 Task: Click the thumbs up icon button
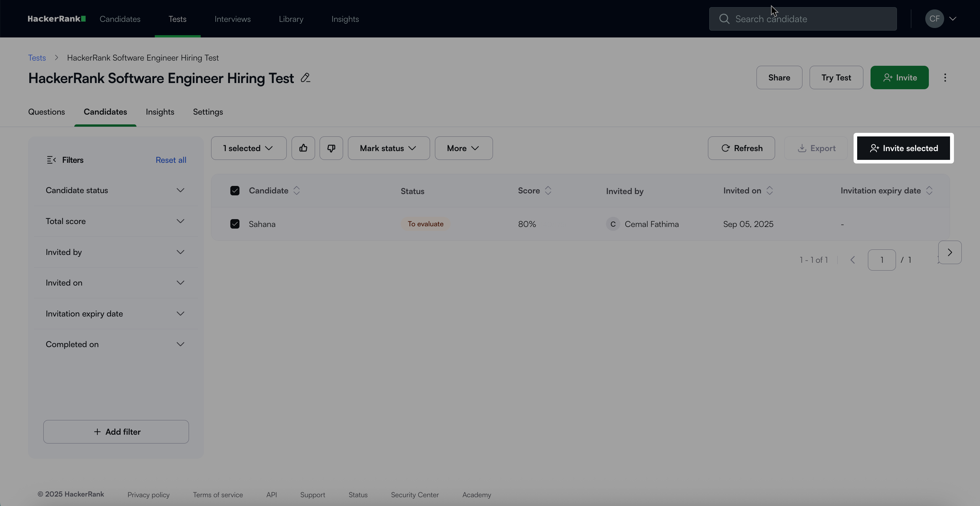[x=303, y=148]
